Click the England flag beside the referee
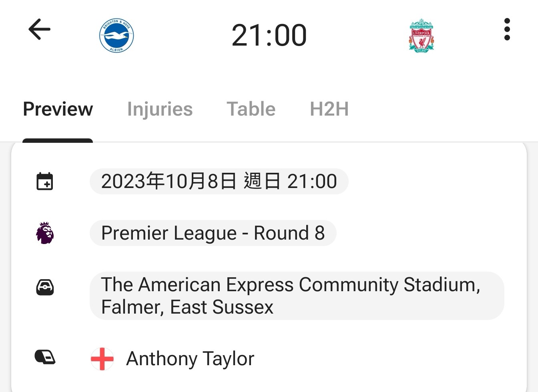This screenshot has width=538, height=392. 102,359
